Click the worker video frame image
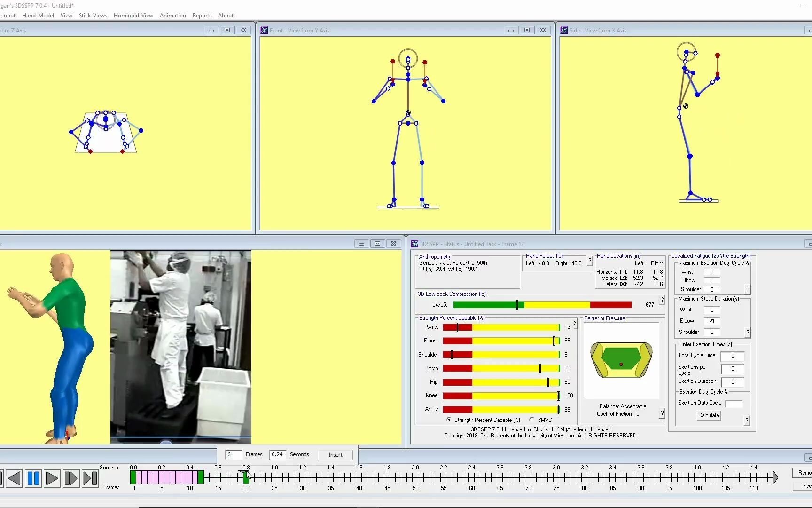812x508 pixels. (181, 347)
